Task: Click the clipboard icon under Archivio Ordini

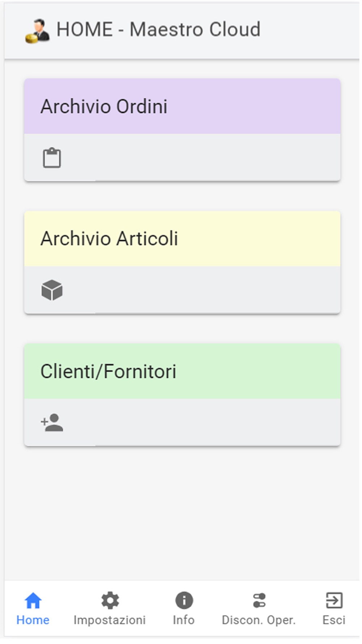Action: (x=52, y=158)
